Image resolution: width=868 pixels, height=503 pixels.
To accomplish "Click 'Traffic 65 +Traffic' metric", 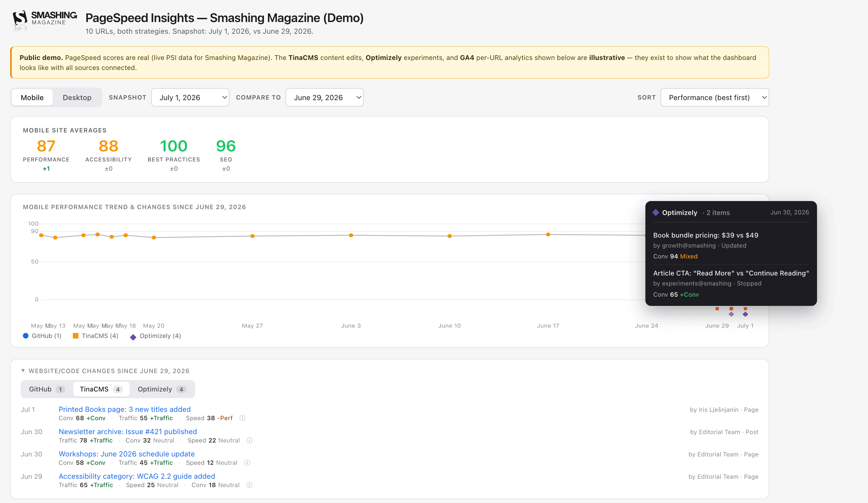I will tap(86, 485).
